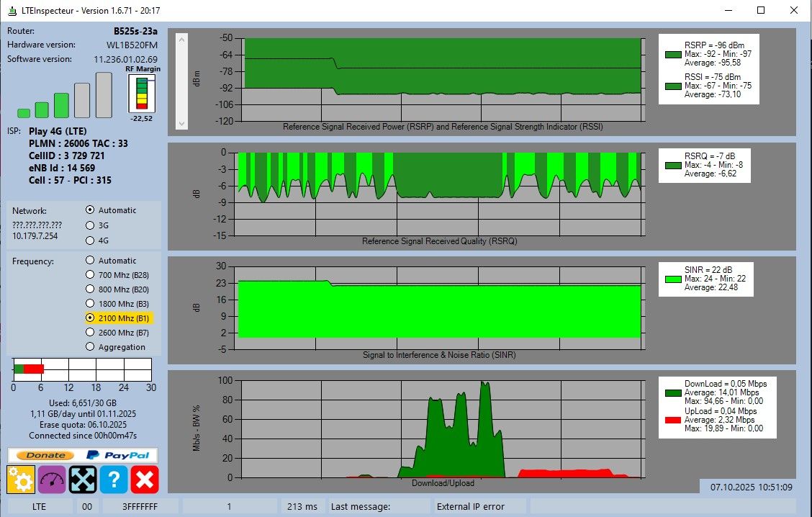Screen dimensions: 812x517
Task: Click the red X exit button
Action: (145, 480)
